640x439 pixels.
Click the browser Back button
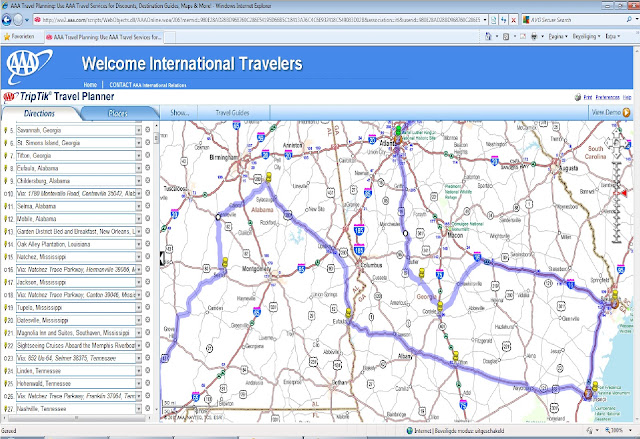(7, 20)
